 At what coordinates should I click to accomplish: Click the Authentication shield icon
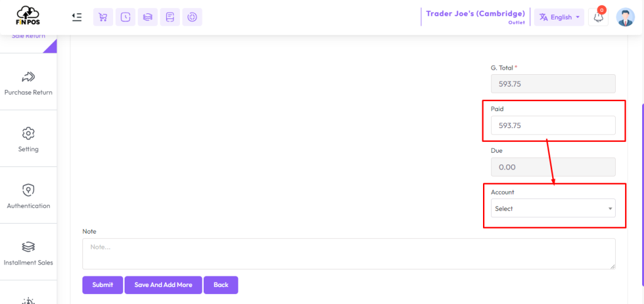coord(28,190)
